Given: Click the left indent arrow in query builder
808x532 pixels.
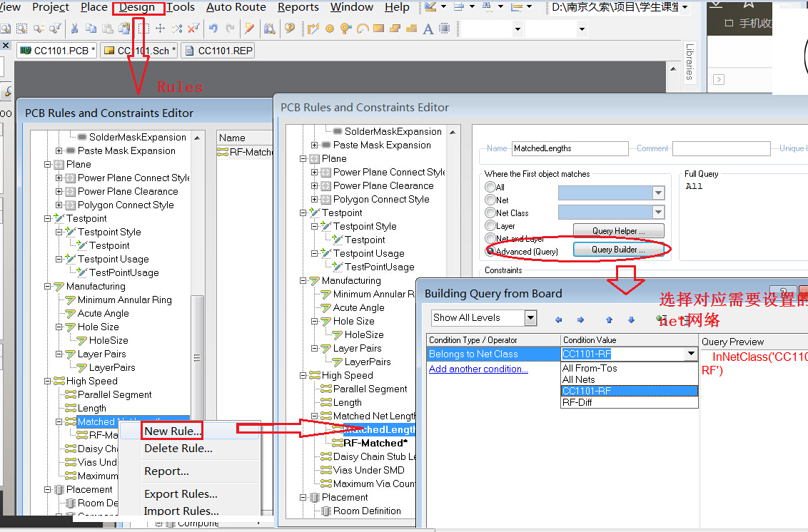Looking at the screenshot, I should coord(558,319).
